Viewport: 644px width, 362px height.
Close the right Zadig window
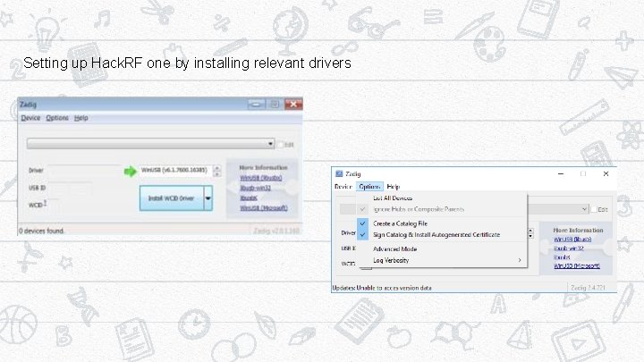pyautogui.click(x=606, y=174)
